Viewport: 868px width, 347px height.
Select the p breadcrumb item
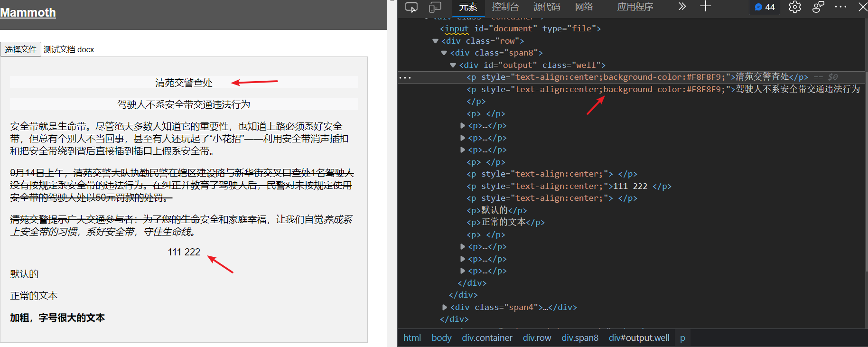(682, 338)
